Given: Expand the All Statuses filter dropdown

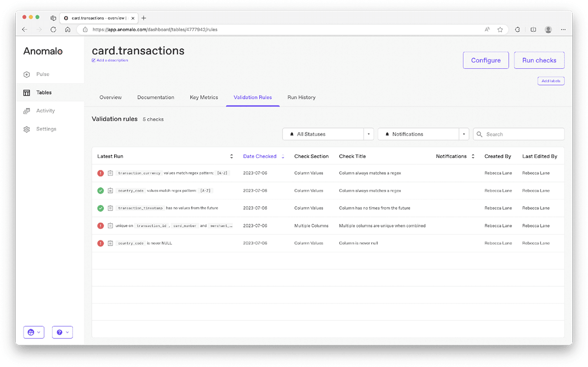Looking at the screenshot, I should click(x=368, y=134).
